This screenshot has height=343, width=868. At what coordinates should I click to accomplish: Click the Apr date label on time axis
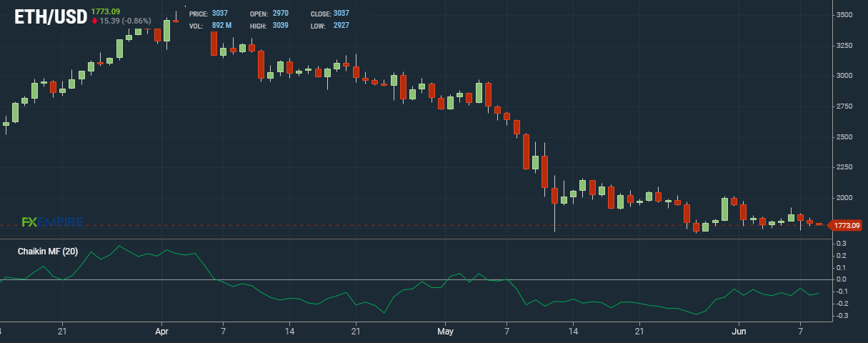click(x=161, y=332)
